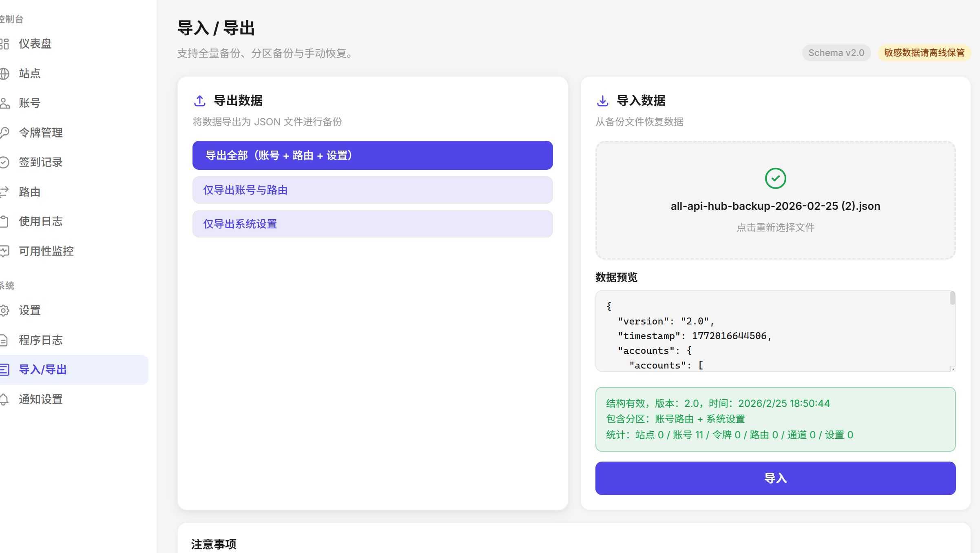This screenshot has width=980, height=553.
Task: Click the 将数据导出为 JSON 文件进行备份 description
Action: pyautogui.click(x=267, y=122)
